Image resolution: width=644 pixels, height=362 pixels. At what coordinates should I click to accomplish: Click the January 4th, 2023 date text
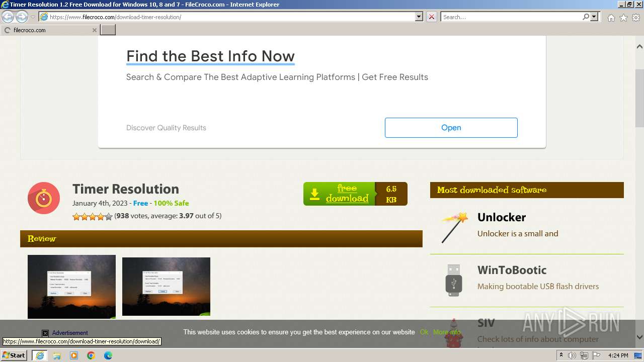[101, 203]
